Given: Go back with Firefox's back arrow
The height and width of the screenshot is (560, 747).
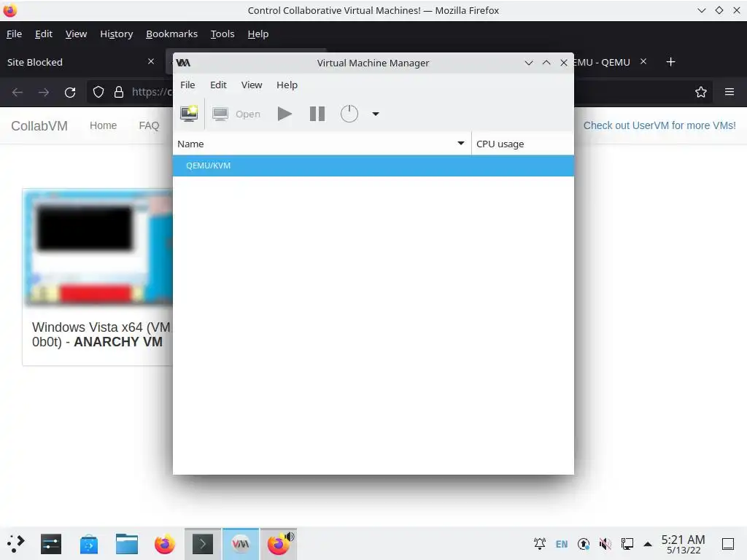Looking at the screenshot, I should tap(18, 92).
